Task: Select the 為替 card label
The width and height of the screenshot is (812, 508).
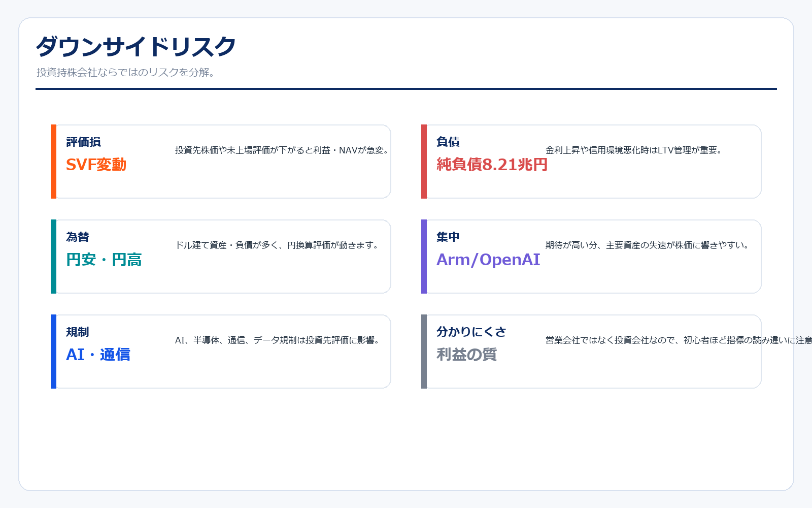Action: tap(78, 237)
